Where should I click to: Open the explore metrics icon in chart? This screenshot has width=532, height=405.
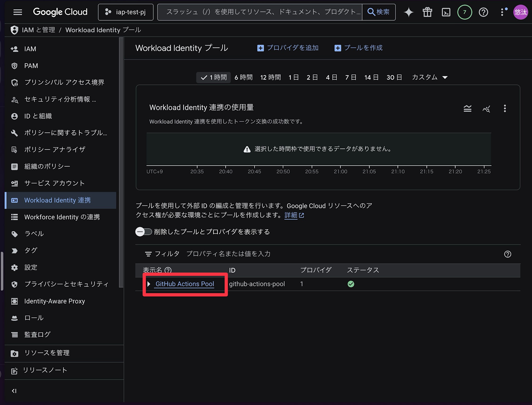pos(486,109)
